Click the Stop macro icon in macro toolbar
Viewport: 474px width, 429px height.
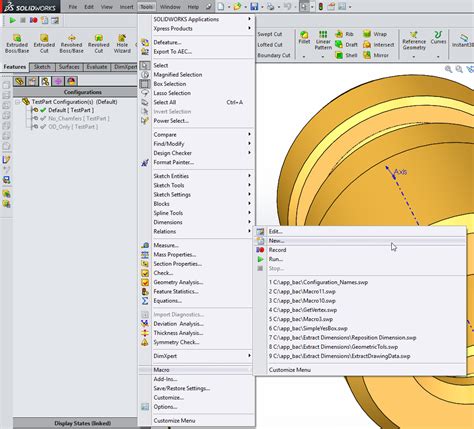coord(23,20)
